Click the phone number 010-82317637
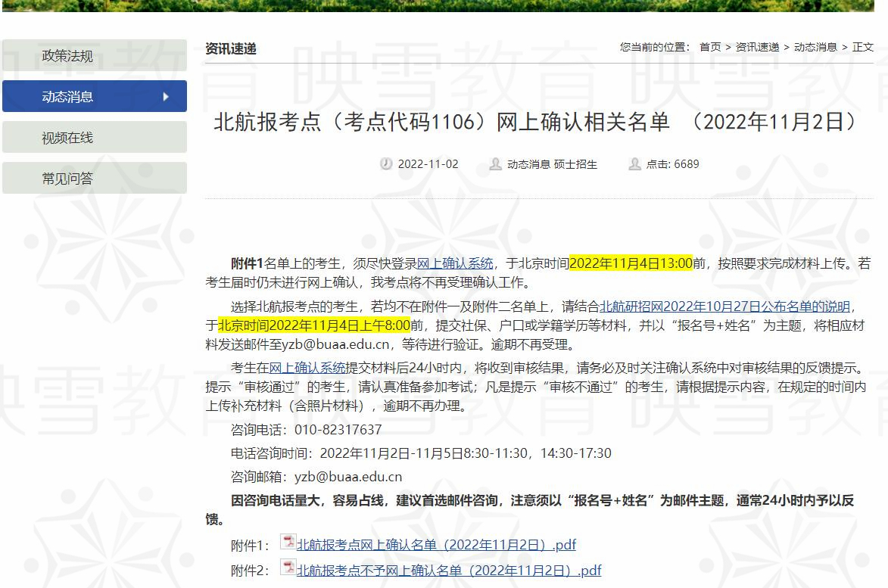888x588 pixels. tap(338, 430)
